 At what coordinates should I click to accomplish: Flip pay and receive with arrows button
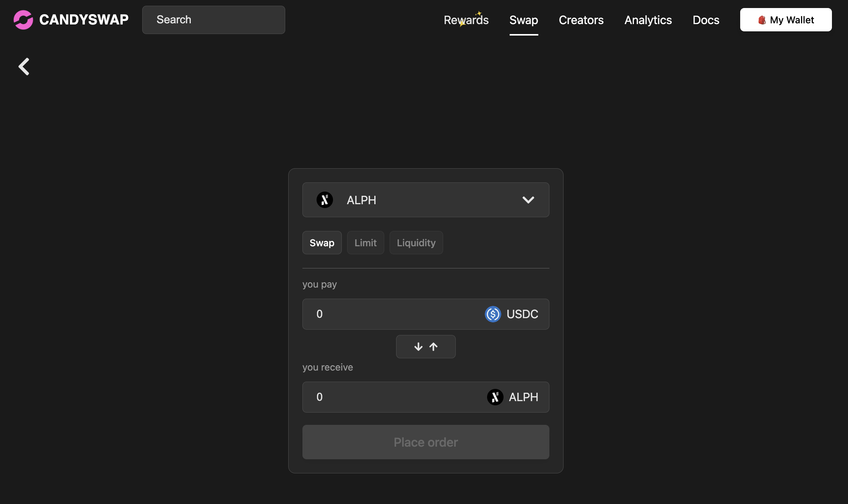coord(426,347)
